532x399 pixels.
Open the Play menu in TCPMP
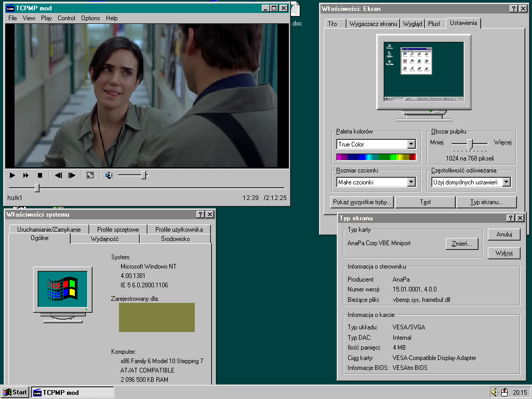(x=46, y=18)
